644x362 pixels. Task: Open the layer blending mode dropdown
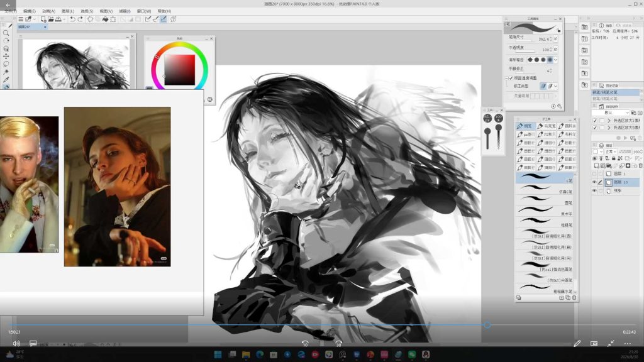coord(610,152)
